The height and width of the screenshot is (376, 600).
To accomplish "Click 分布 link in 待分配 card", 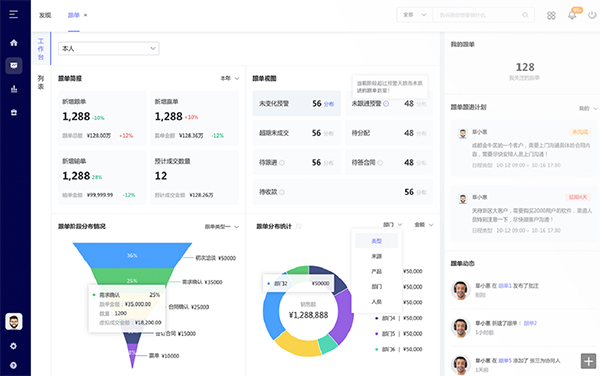I will (421, 133).
